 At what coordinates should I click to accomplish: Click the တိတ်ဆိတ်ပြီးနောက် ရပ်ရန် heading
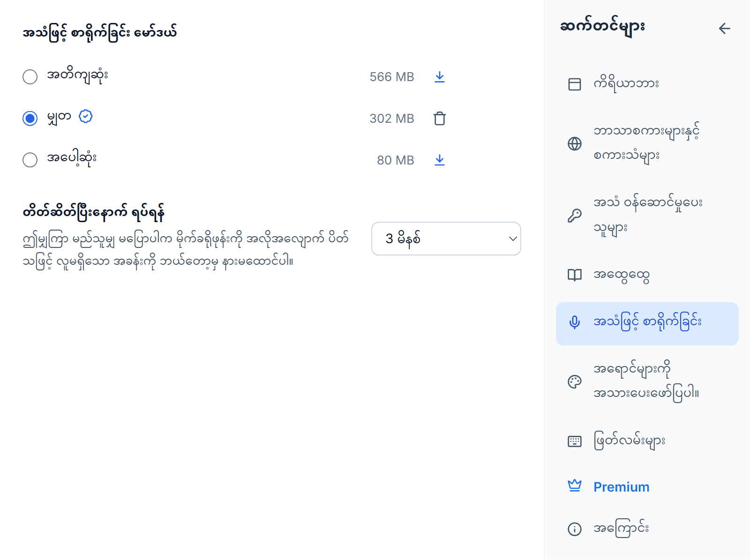pos(93,213)
